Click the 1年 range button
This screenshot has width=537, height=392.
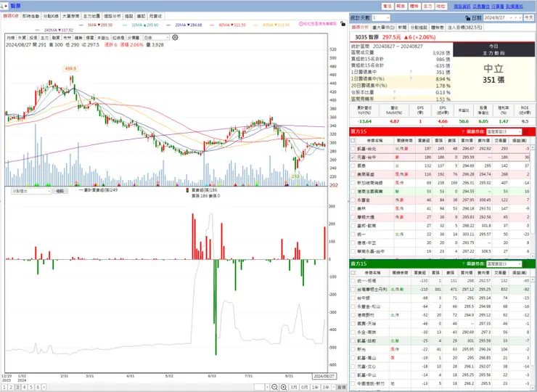click(315, 387)
